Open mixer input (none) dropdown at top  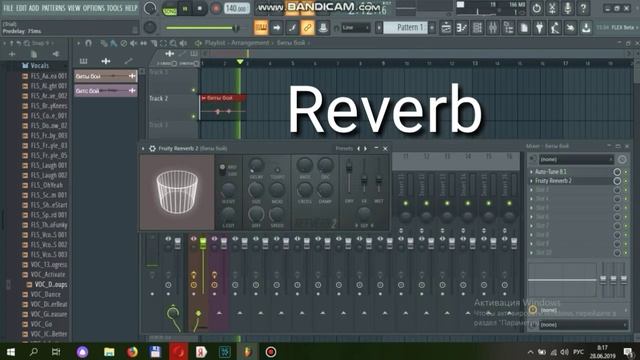(x=576, y=159)
